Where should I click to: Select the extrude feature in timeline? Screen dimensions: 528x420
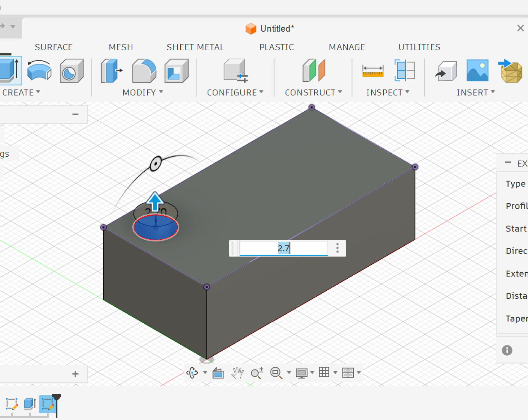tap(30, 404)
